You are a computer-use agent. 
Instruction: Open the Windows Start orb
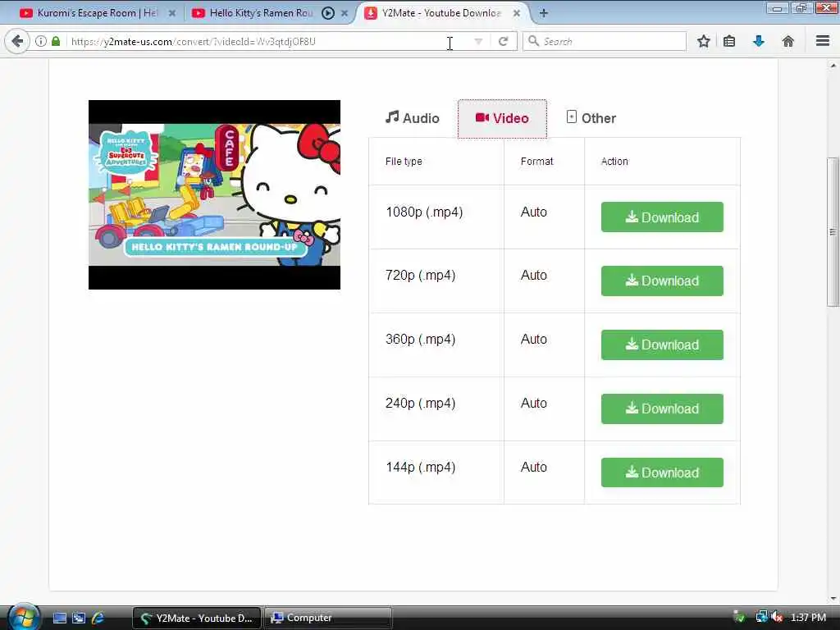(22, 617)
